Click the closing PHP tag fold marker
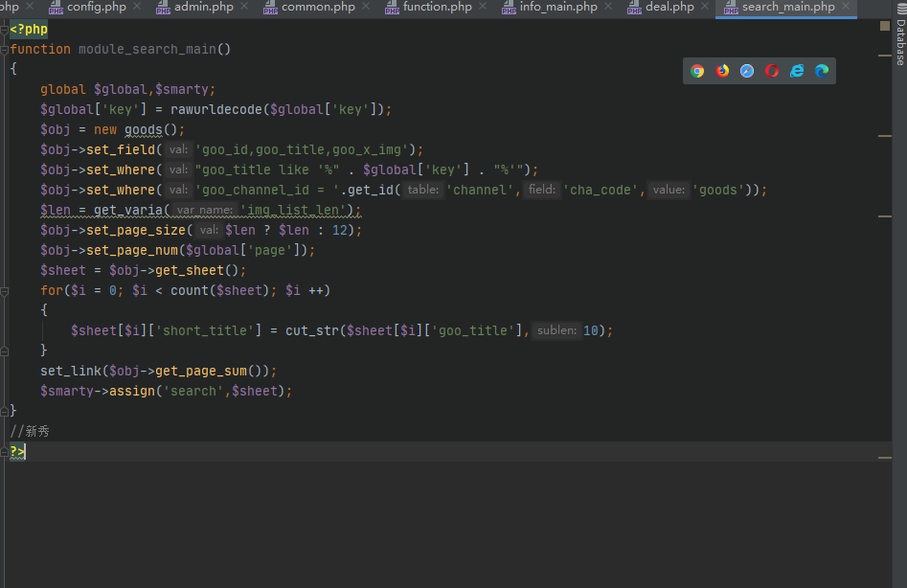This screenshot has width=907, height=588. pos(4,452)
